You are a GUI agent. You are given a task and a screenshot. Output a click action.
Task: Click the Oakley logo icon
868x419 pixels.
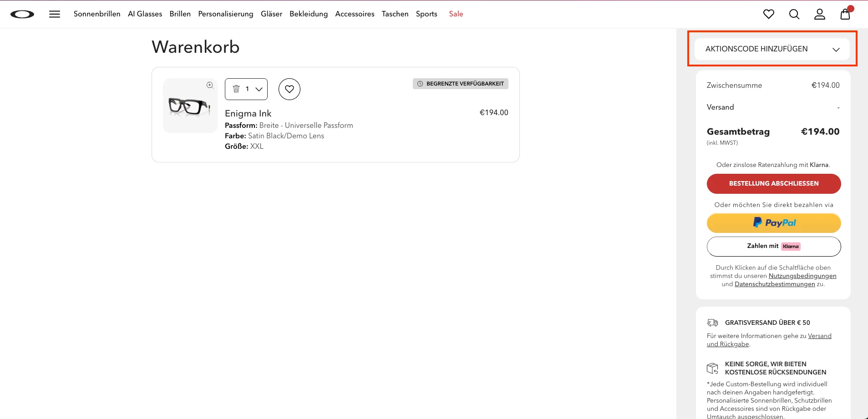(22, 14)
